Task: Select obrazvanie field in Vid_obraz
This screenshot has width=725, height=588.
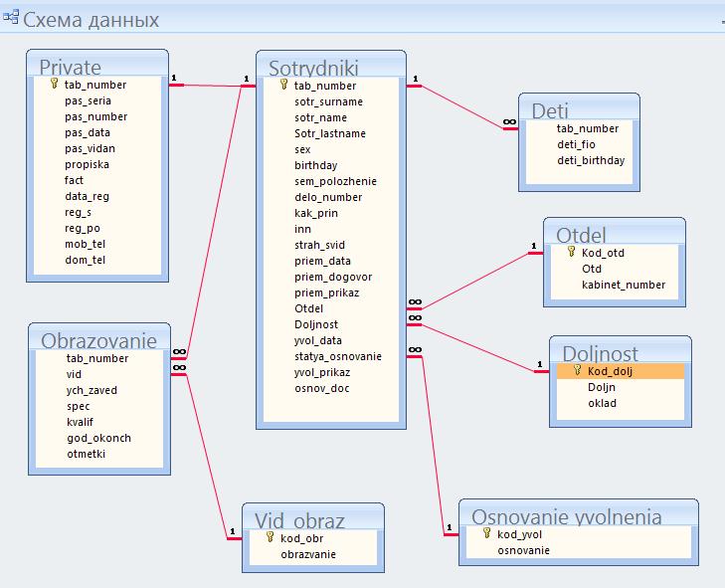Action: pyautogui.click(x=308, y=554)
